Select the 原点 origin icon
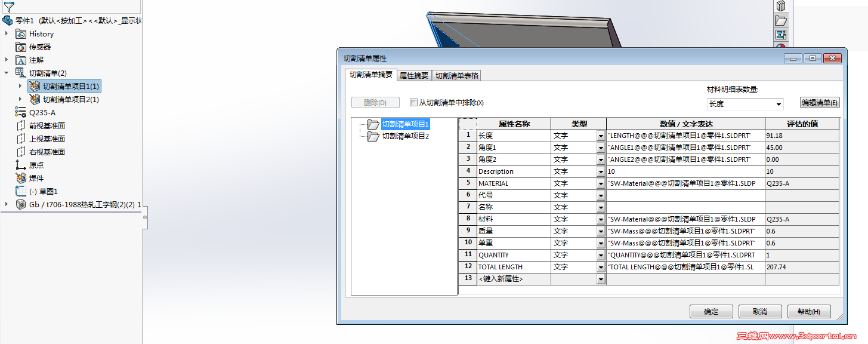The height and width of the screenshot is (344, 868). click(x=21, y=165)
